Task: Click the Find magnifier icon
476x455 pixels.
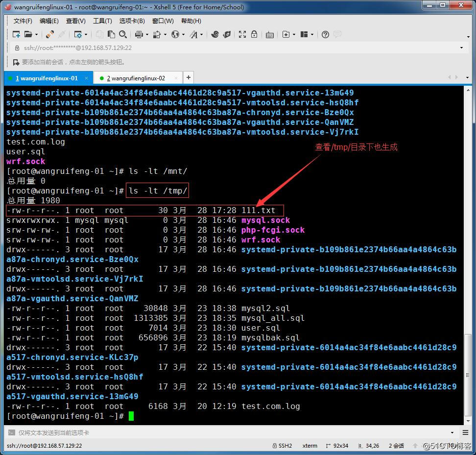Action: [122, 34]
